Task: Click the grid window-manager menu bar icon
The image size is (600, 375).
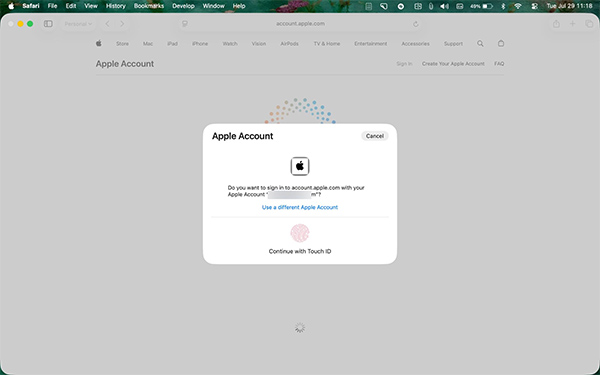Action: click(x=418, y=6)
